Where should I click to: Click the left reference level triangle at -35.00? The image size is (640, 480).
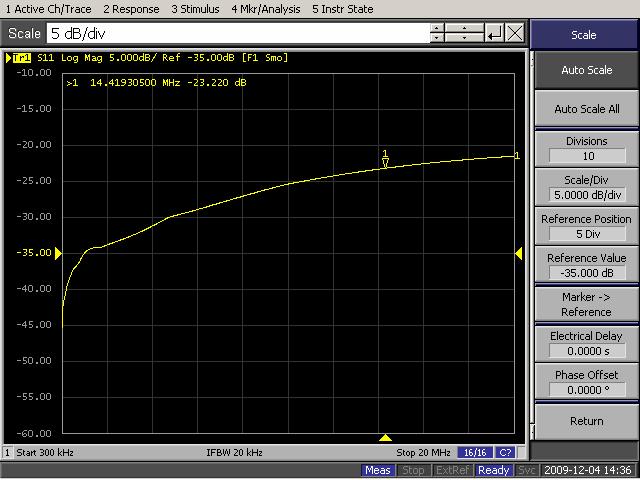pyautogui.click(x=58, y=253)
